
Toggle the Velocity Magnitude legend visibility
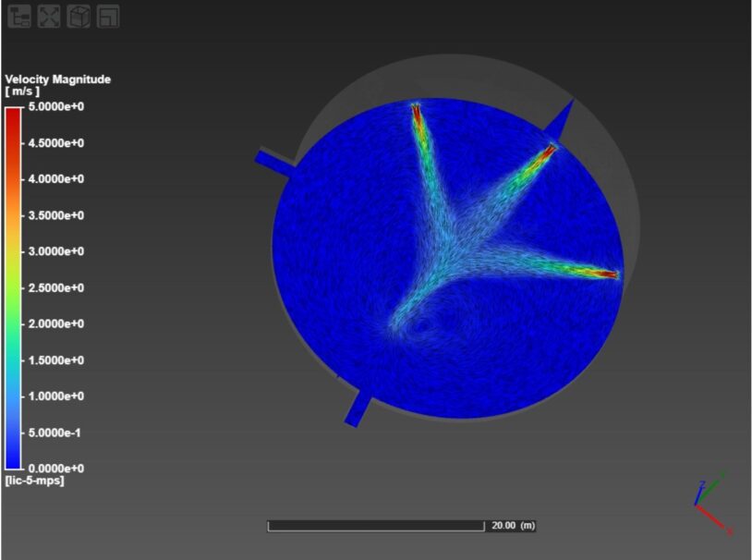[57, 79]
